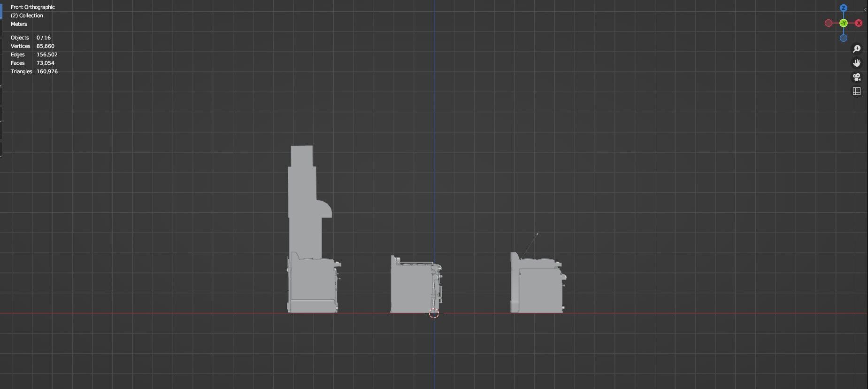Click the 'Meters' unit label
The image size is (868, 389).
(x=19, y=24)
